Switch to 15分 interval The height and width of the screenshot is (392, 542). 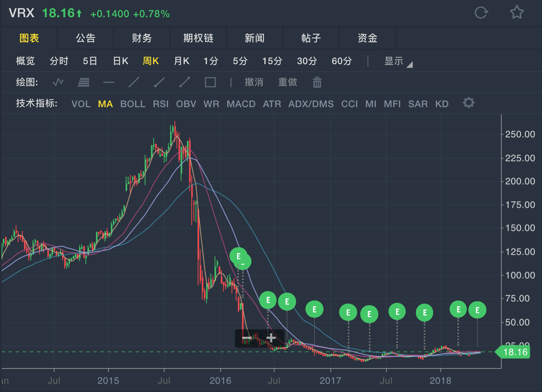tap(272, 61)
